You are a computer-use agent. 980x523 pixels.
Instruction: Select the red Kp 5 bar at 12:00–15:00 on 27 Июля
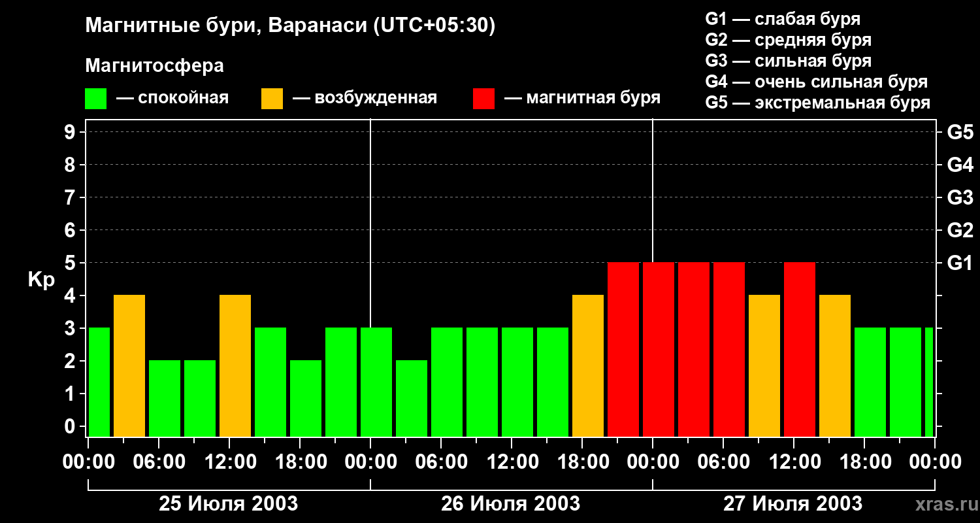point(800,350)
